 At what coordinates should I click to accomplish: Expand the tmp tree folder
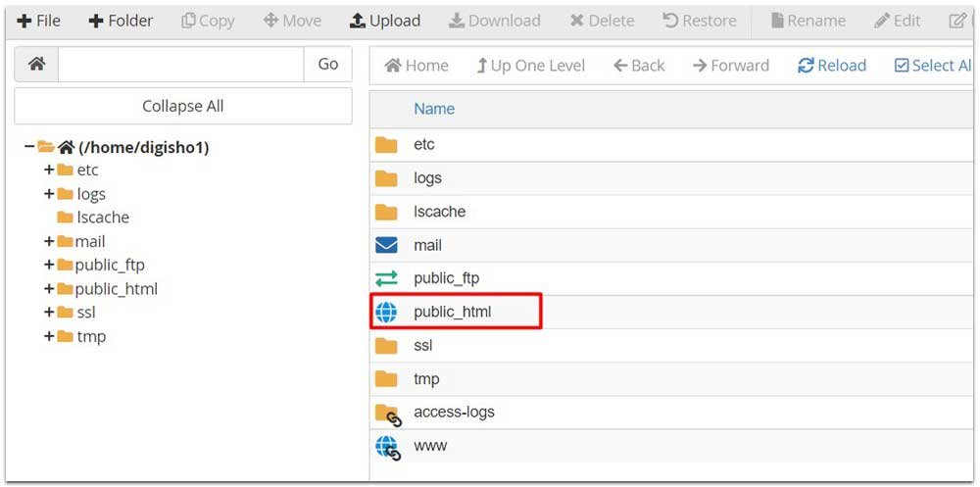point(49,336)
